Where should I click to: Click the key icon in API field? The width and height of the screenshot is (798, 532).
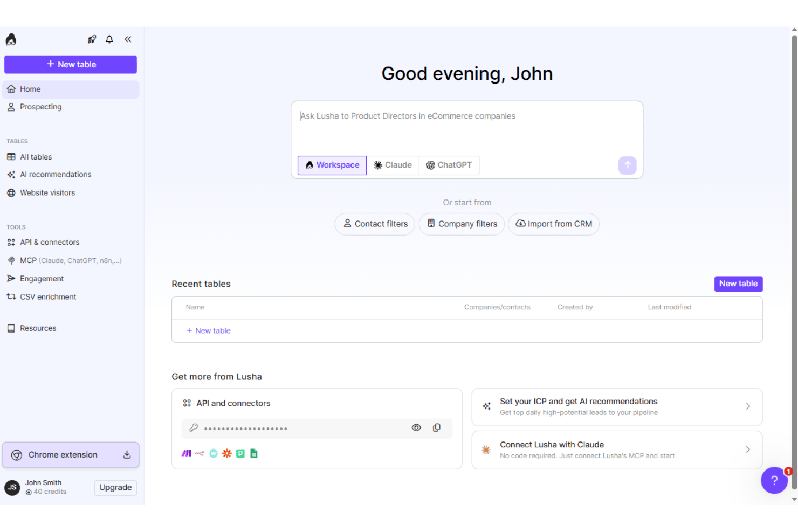[194, 428]
